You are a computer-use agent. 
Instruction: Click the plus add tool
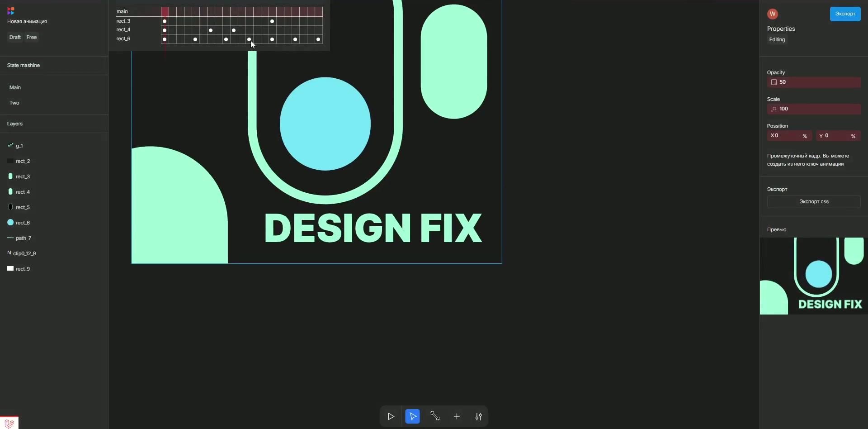click(457, 416)
